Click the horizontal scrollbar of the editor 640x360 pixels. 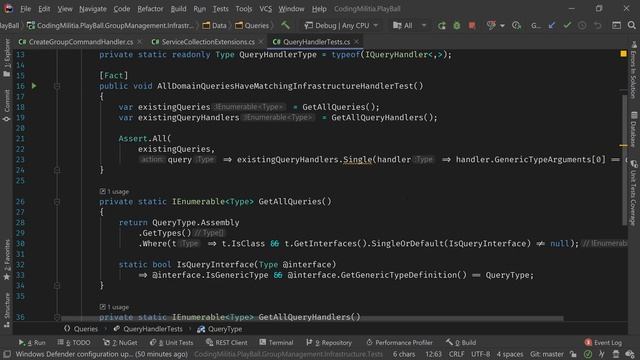click(312, 318)
